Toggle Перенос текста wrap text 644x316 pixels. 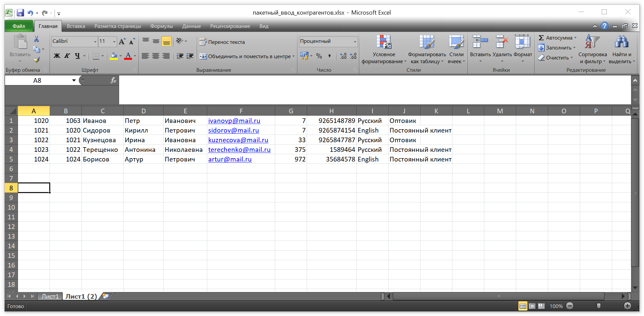click(x=222, y=42)
